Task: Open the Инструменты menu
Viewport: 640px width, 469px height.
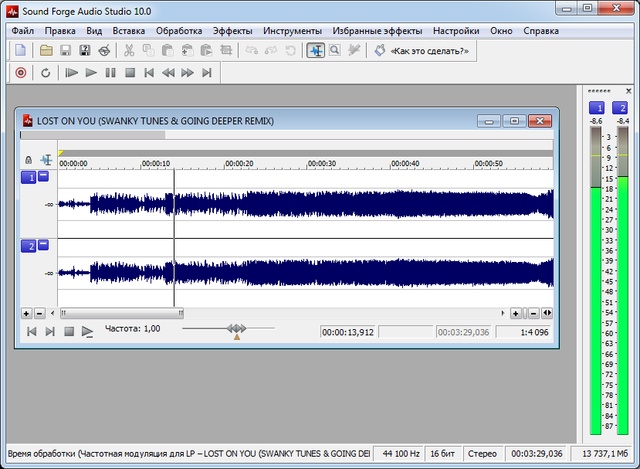Action: [292, 31]
